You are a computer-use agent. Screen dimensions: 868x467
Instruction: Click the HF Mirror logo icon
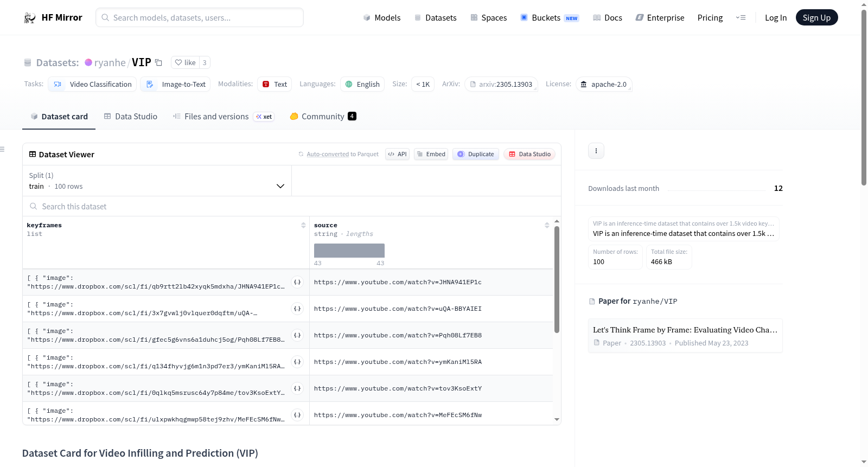(30, 18)
